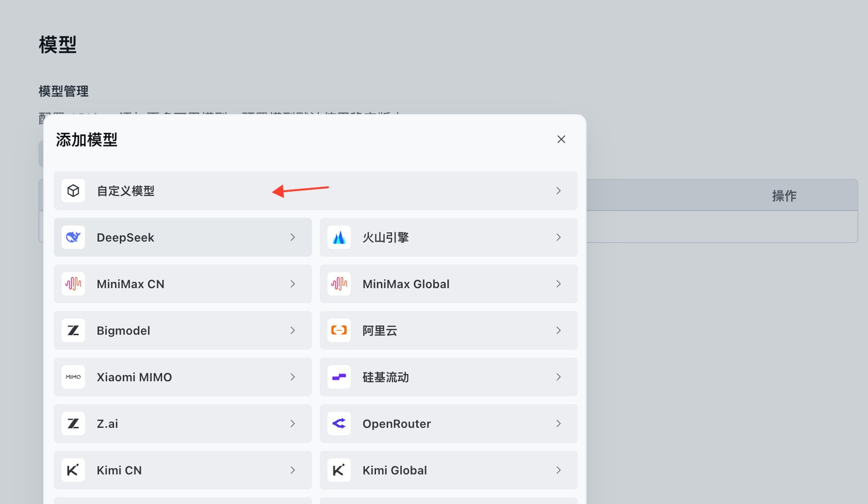Open the OpenRouter row chevron
The image size is (868, 504).
pyautogui.click(x=558, y=423)
